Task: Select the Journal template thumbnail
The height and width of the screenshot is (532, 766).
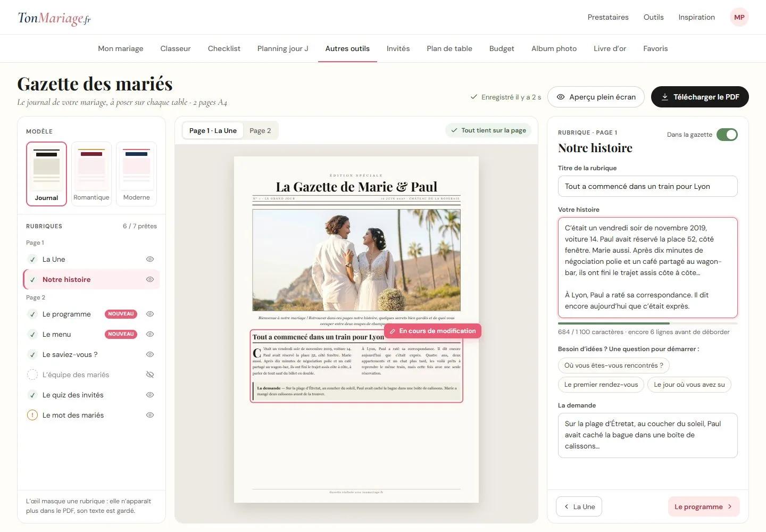Action: tap(46, 173)
